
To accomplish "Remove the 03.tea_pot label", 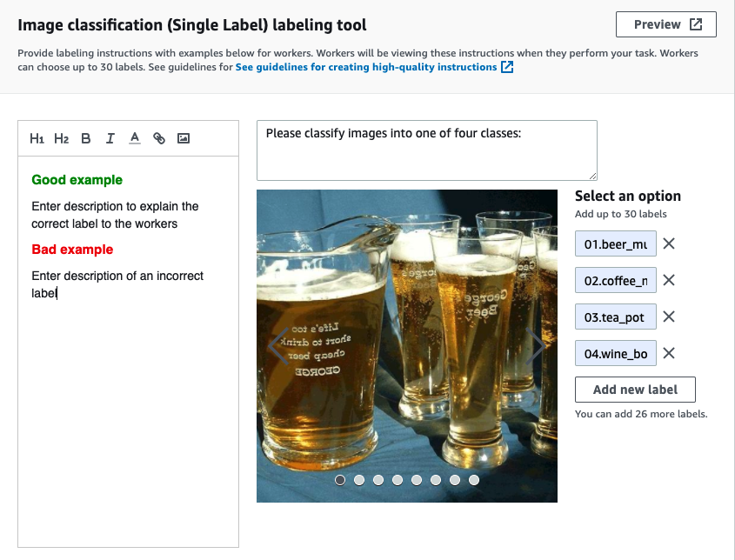I will tap(669, 317).
